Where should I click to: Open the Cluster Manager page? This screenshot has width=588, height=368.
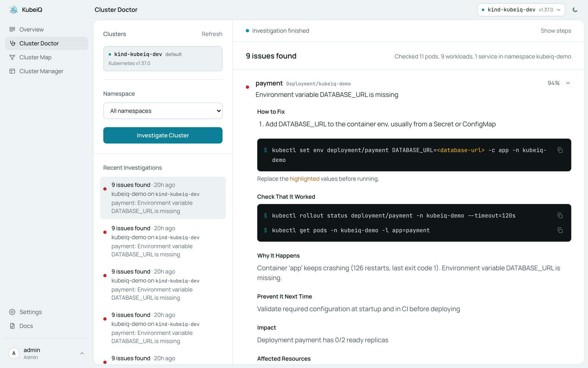point(47,71)
